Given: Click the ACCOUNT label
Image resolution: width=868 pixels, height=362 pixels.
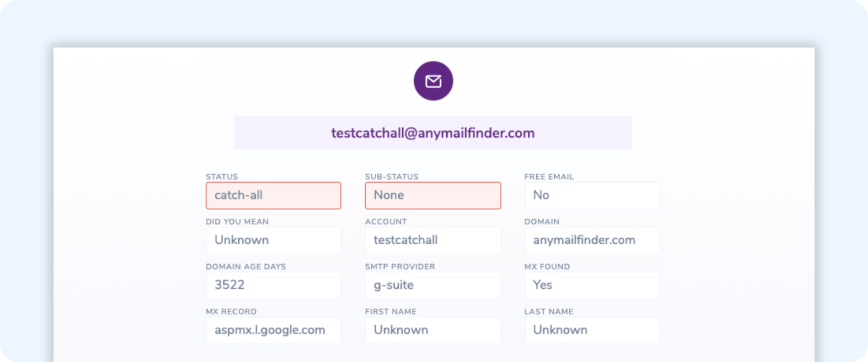Looking at the screenshot, I should coord(386,222).
